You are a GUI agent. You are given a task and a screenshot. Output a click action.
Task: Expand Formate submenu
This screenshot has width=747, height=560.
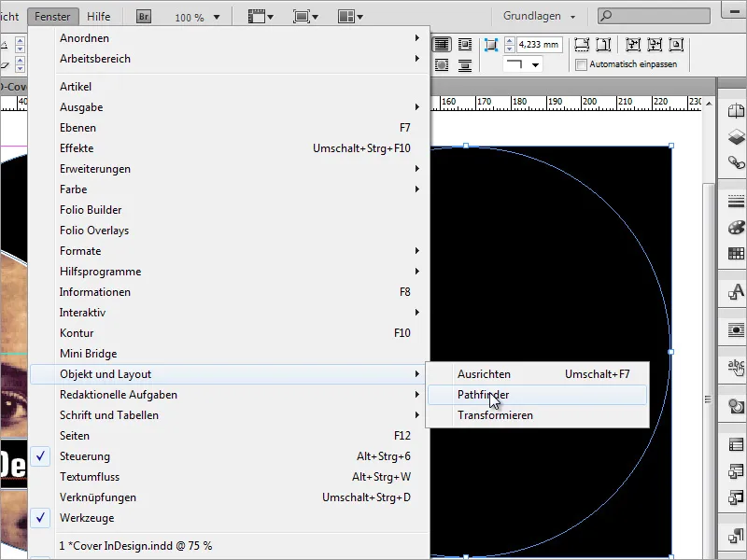click(229, 250)
